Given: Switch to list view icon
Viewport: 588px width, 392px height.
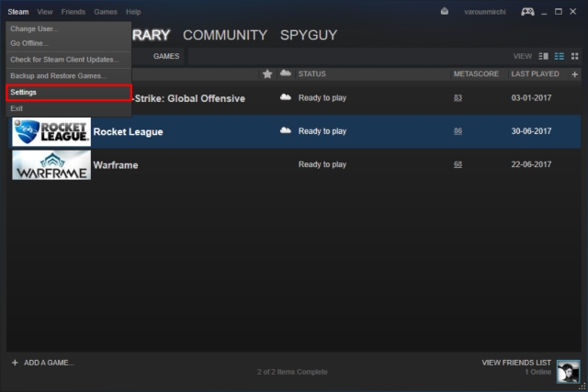Looking at the screenshot, I should [560, 56].
